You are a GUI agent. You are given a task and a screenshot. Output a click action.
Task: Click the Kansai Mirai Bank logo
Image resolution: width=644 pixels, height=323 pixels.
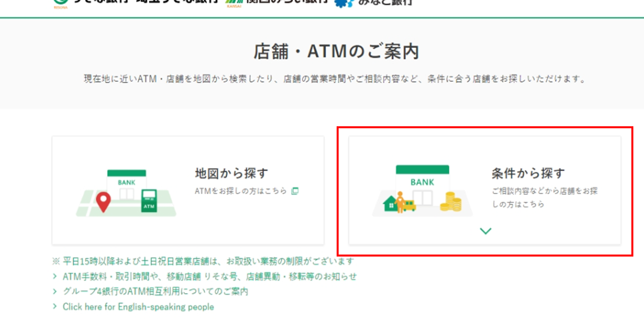(233, 2)
